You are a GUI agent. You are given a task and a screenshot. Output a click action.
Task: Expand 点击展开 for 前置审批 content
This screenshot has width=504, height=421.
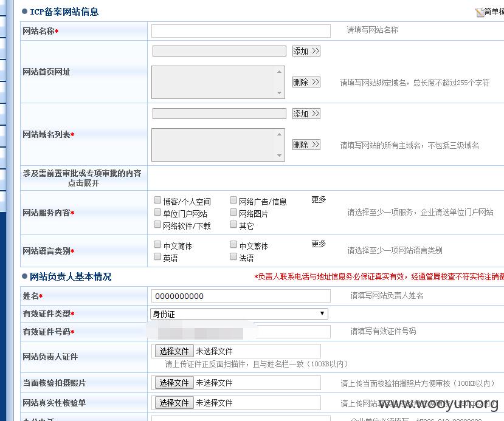pyautogui.click(x=83, y=183)
